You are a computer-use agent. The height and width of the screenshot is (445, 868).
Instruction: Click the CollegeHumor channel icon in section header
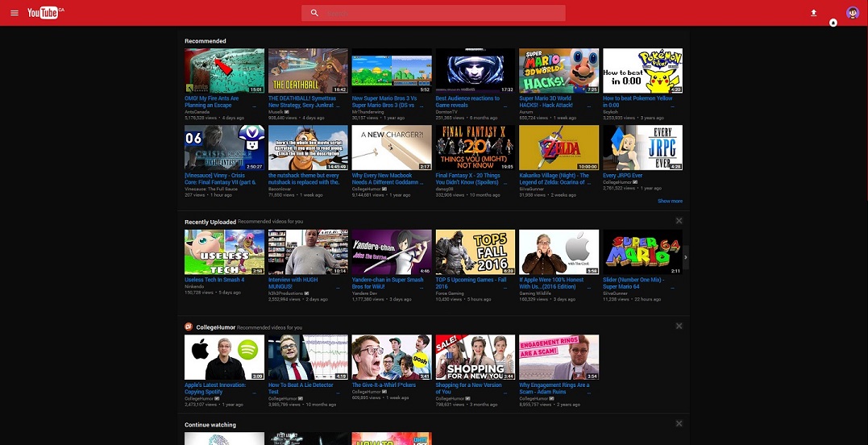[189, 326]
